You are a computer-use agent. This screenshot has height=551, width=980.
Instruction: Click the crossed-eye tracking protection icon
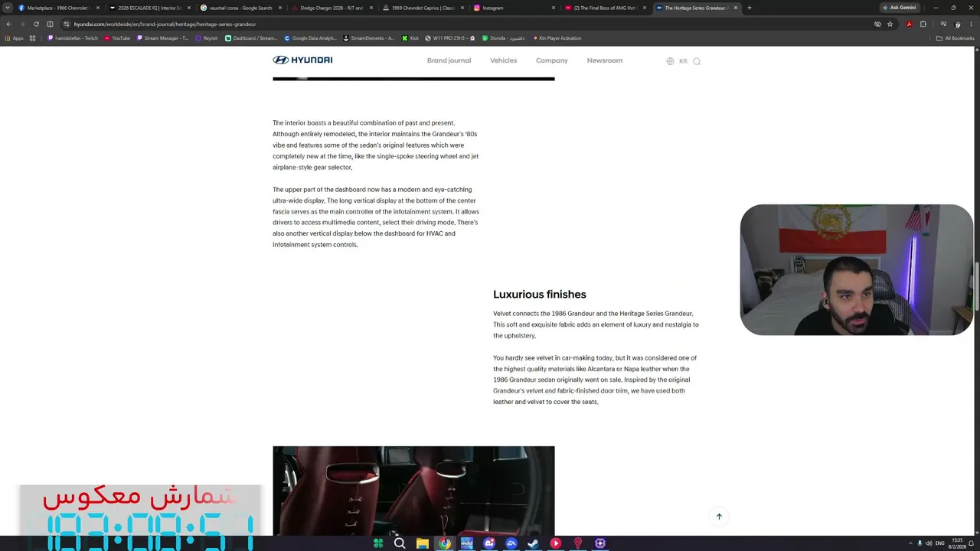[877, 24]
